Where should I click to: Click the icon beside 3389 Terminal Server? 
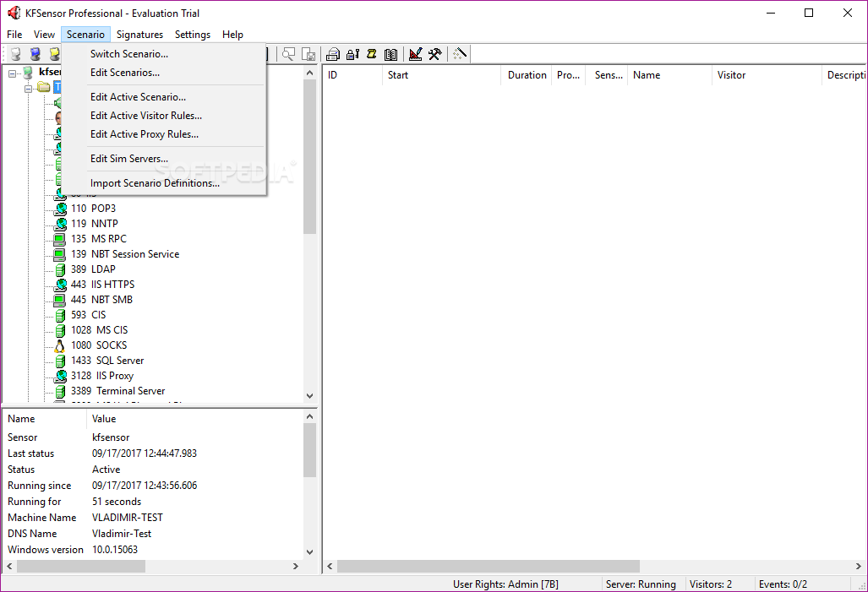click(x=60, y=391)
